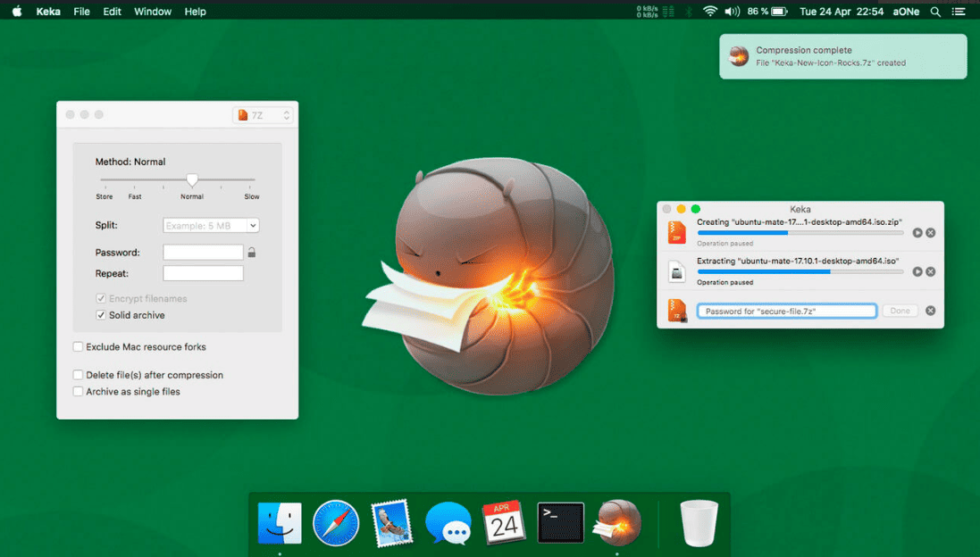
Task: Click the Compression complete notification
Action: [x=843, y=56]
